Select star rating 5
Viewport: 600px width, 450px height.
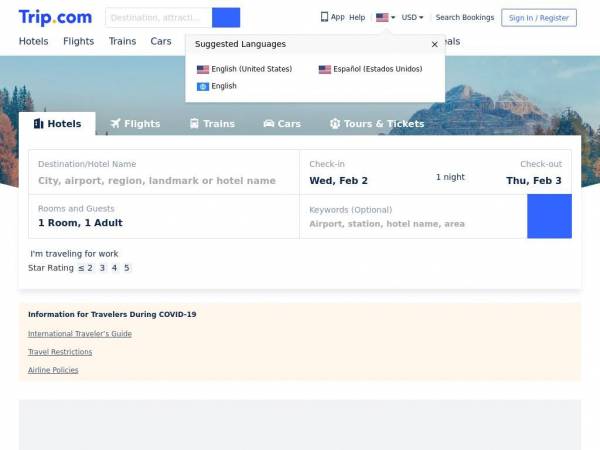point(127,268)
